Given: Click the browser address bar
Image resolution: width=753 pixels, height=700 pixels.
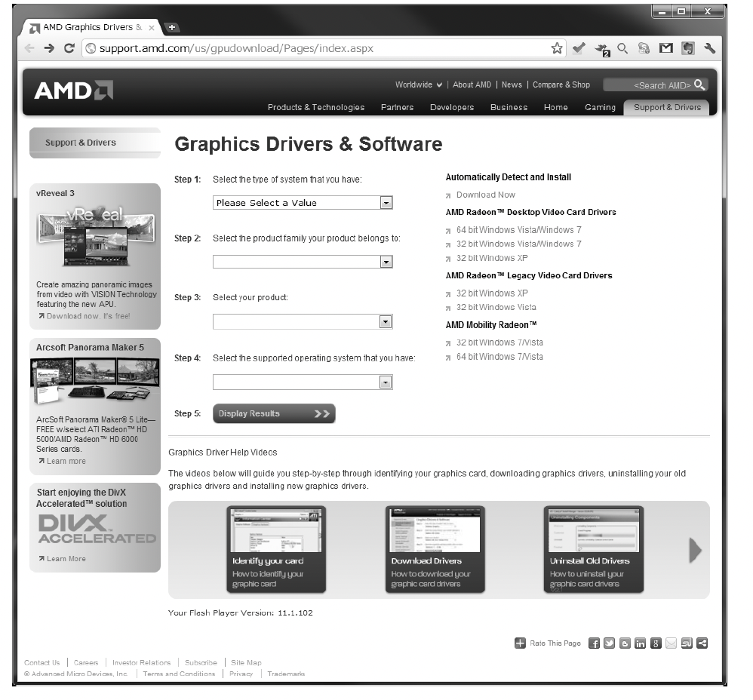Looking at the screenshot, I should 317,48.
